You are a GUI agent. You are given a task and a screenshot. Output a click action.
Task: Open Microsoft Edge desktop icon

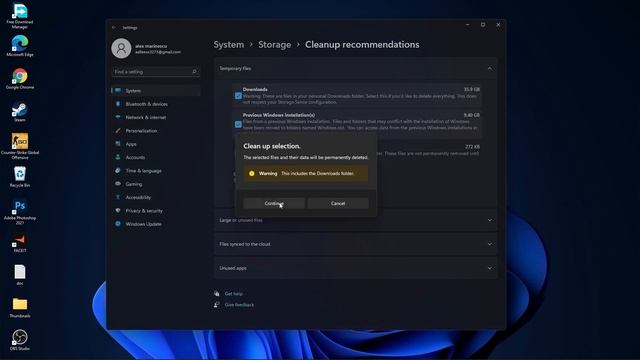pos(20,46)
